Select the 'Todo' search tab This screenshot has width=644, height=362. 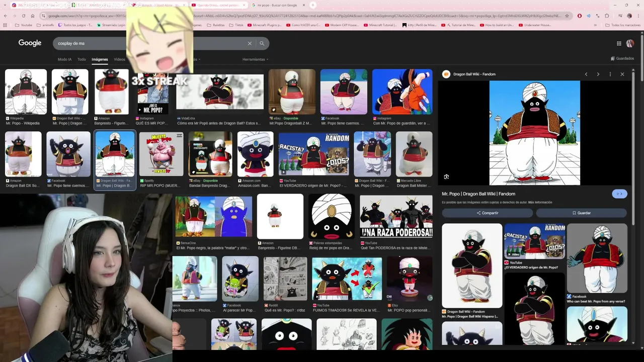[x=82, y=59]
